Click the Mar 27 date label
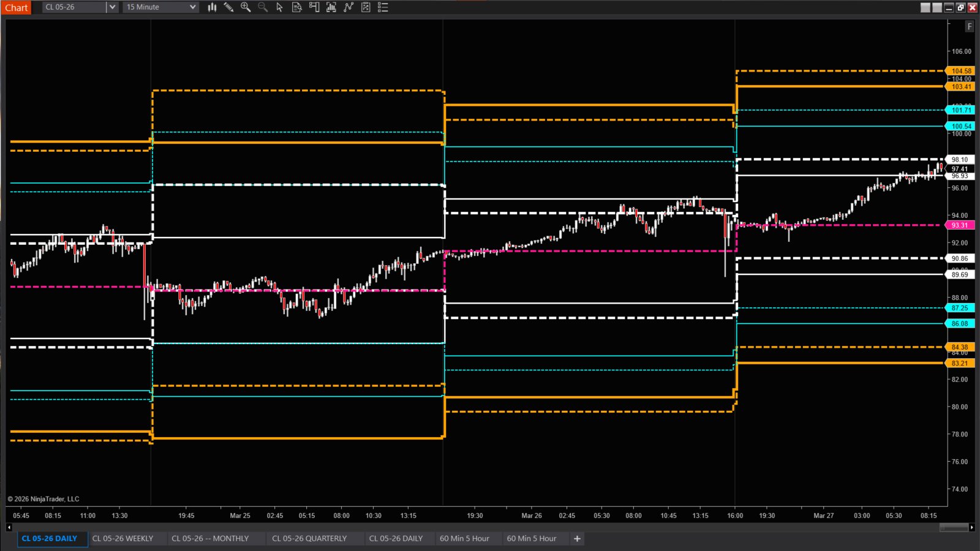This screenshot has width=980, height=551. tap(824, 515)
